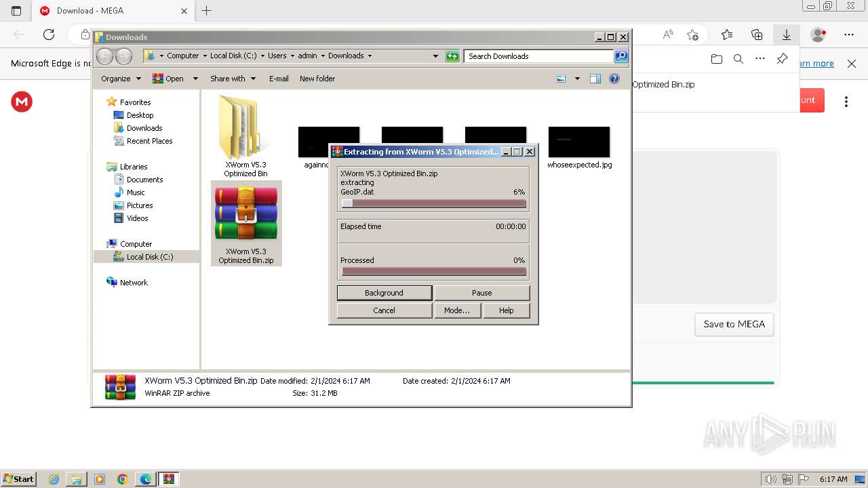
Task: Open the Edge profile icon
Action: (x=818, y=35)
